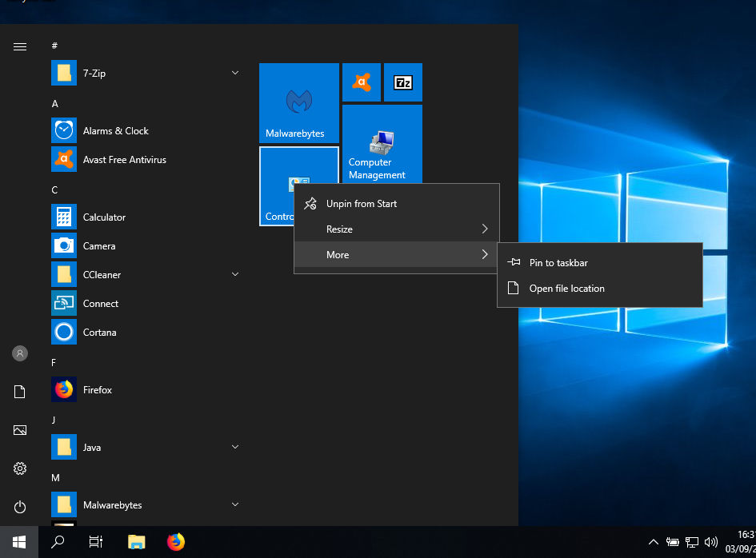Click the Power icon in Start
The image size is (756, 558).
(20, 507)
